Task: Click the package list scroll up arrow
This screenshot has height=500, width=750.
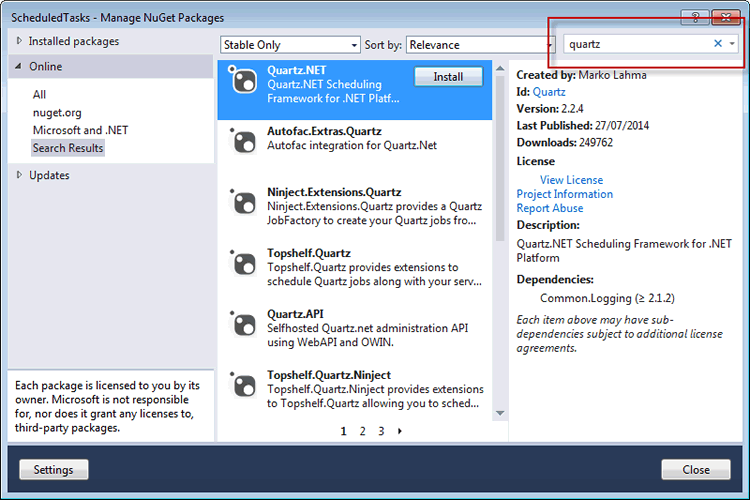Action: tap(500, 68)
